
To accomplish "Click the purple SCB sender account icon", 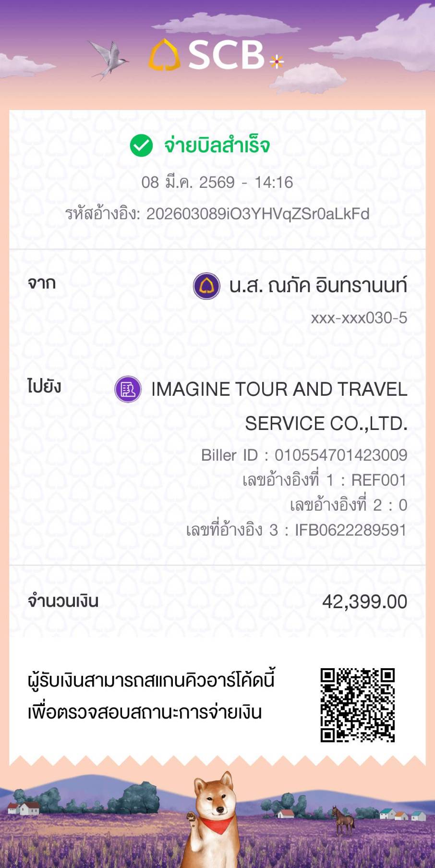I will coord(206,286).
